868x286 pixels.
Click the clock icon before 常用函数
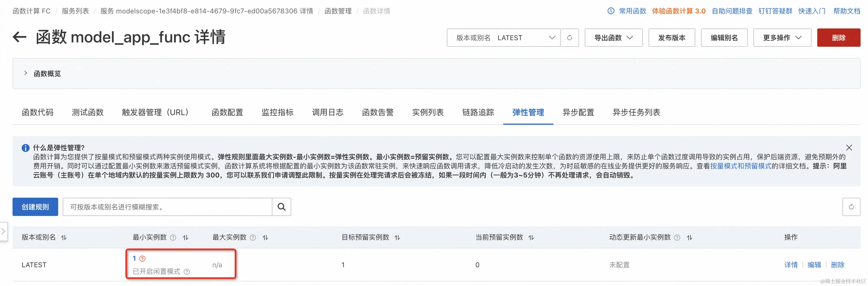tap(611, 11)
